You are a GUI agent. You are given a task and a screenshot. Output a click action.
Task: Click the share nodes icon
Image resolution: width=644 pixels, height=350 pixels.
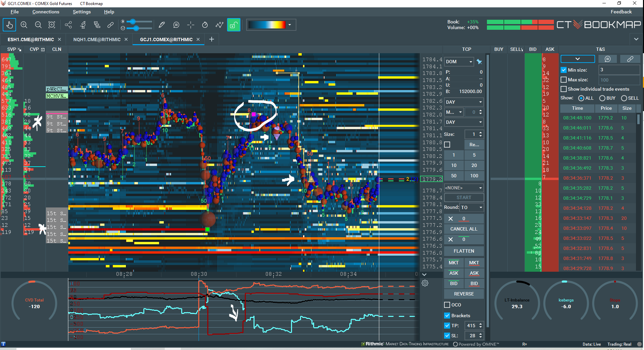68,25
